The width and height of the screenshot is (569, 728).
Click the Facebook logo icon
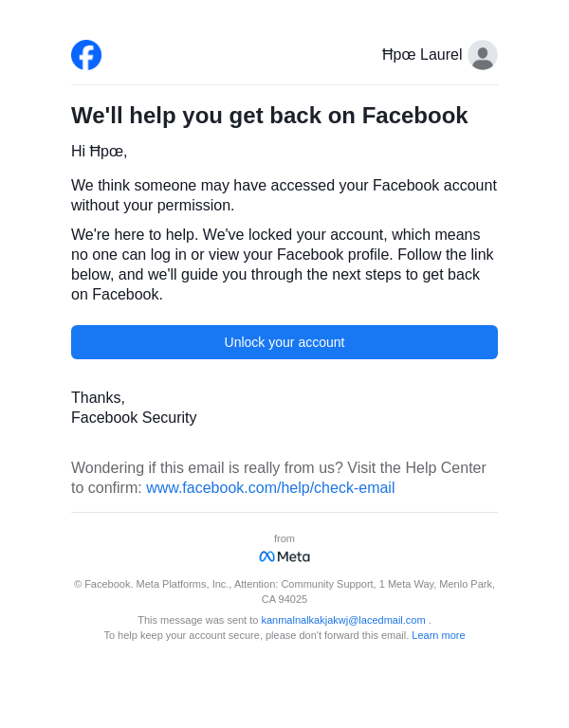[x=86, y=55]
